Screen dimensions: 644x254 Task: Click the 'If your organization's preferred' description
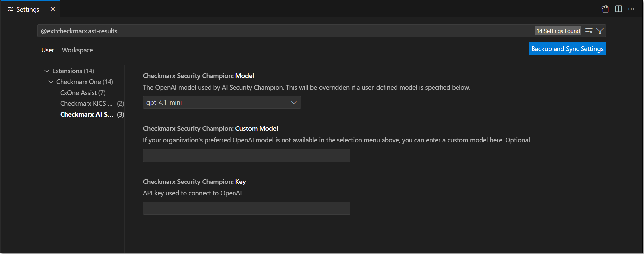tap(336, 140)
